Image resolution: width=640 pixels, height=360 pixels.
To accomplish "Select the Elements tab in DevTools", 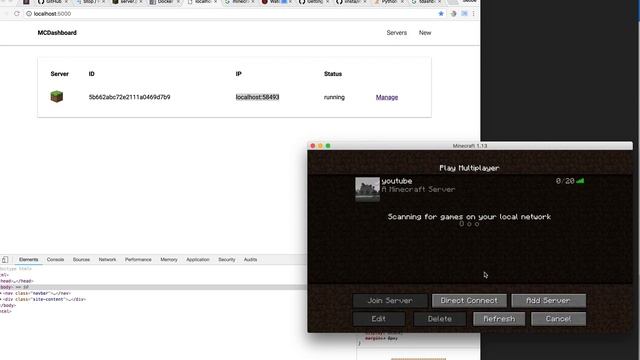I will [29, 260].
